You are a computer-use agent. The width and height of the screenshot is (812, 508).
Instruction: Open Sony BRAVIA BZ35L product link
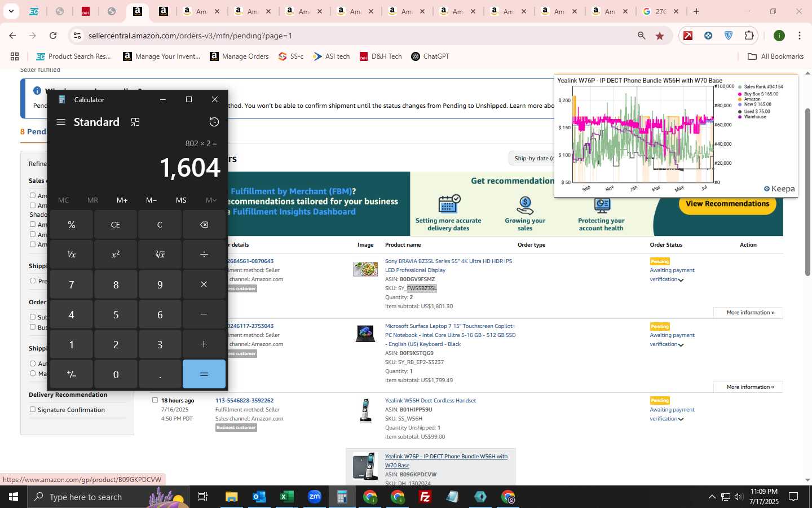point(448,265)
